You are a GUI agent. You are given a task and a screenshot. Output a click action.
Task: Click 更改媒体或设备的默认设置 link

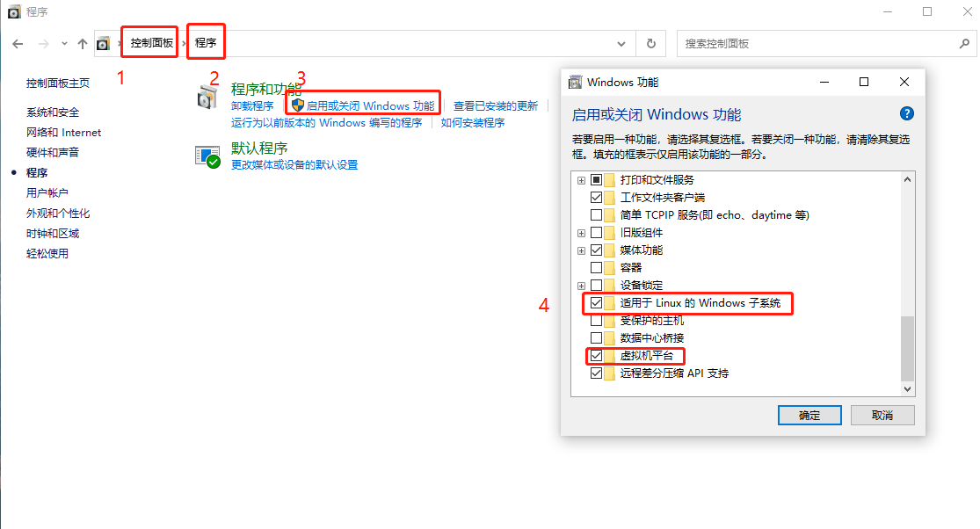294,165
